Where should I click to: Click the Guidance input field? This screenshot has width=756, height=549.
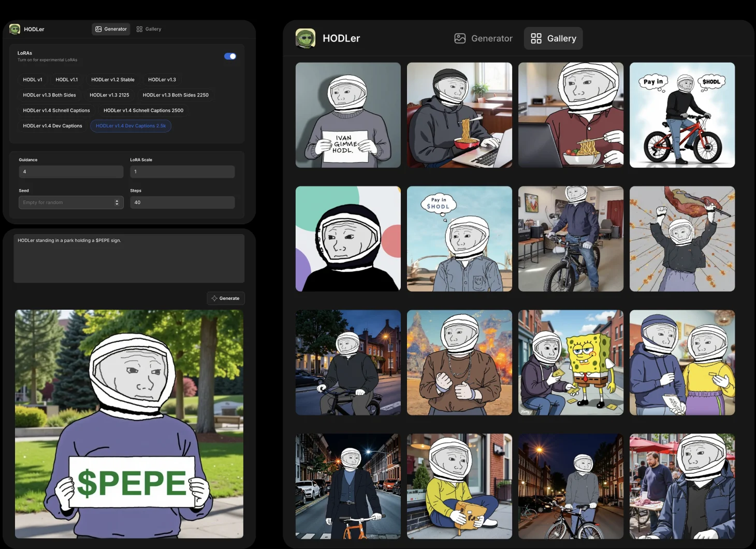[x=71, y=172]
